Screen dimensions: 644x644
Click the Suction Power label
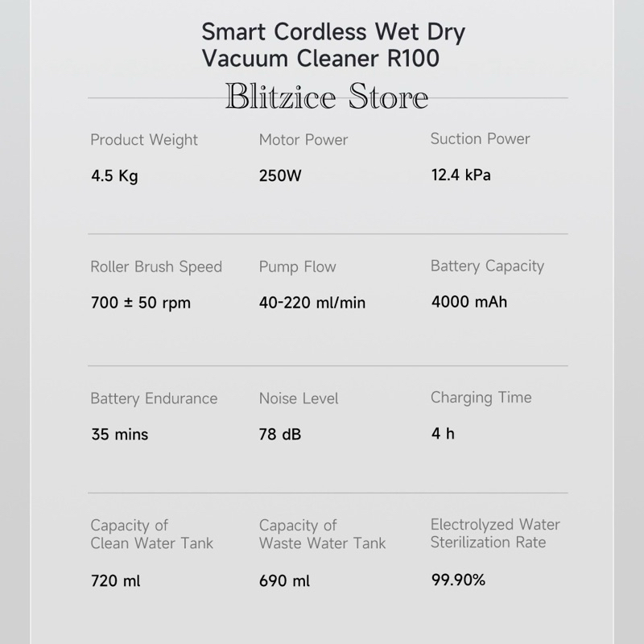(480, 138)
